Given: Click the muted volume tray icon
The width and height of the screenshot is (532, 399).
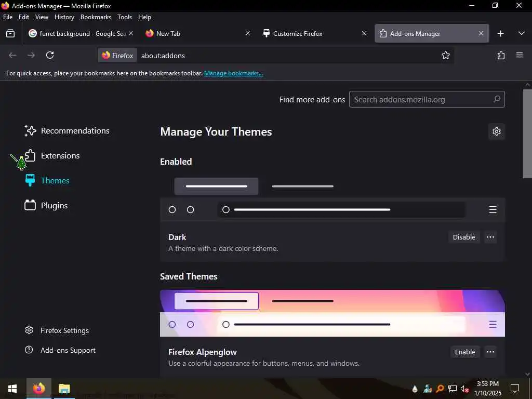Looking at the screenshot, I should 464,389.
